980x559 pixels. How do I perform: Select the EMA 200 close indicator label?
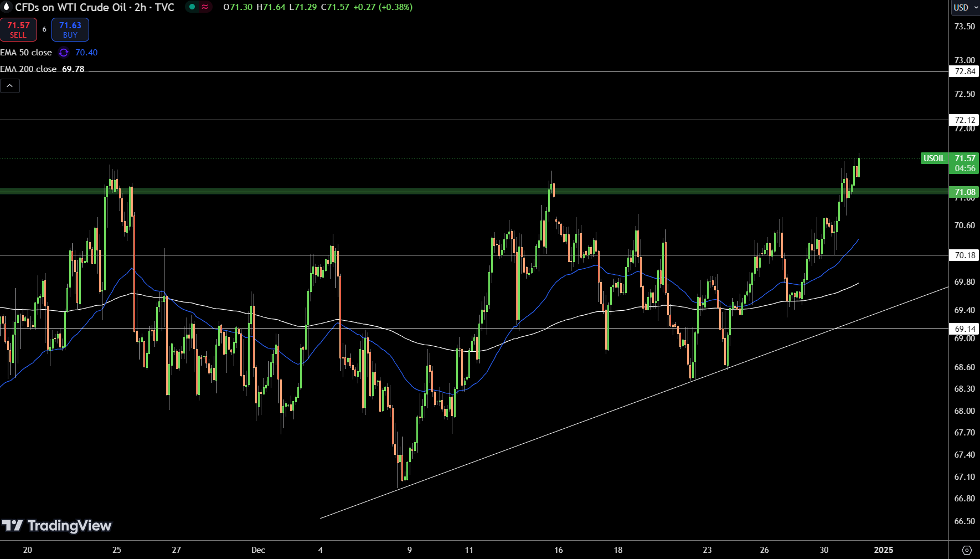[x=28, y=69]
